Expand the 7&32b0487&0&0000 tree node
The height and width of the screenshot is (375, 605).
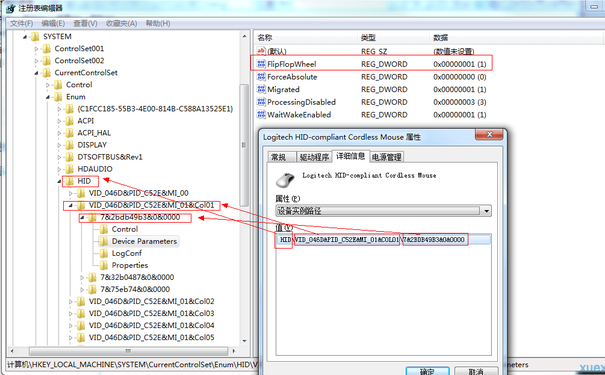pyautogui.click(x=82, y=277)
